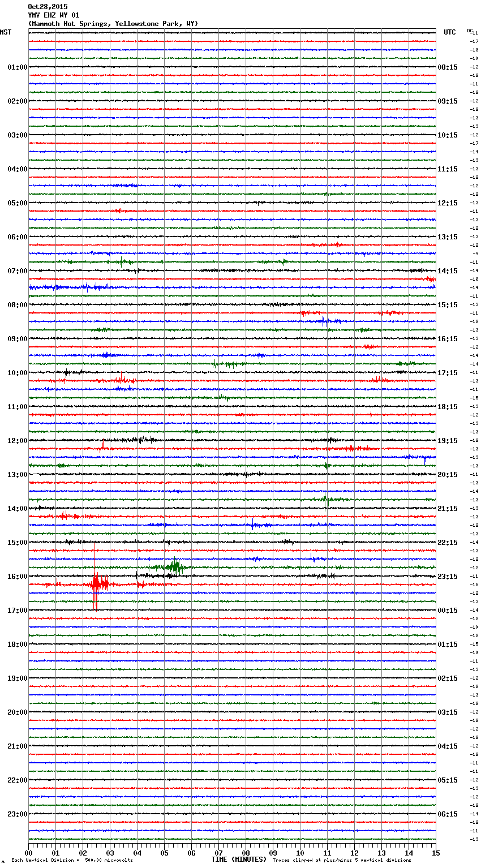Select the 04:00 MST time label
The image size is (481, 868).
point(18,169)
